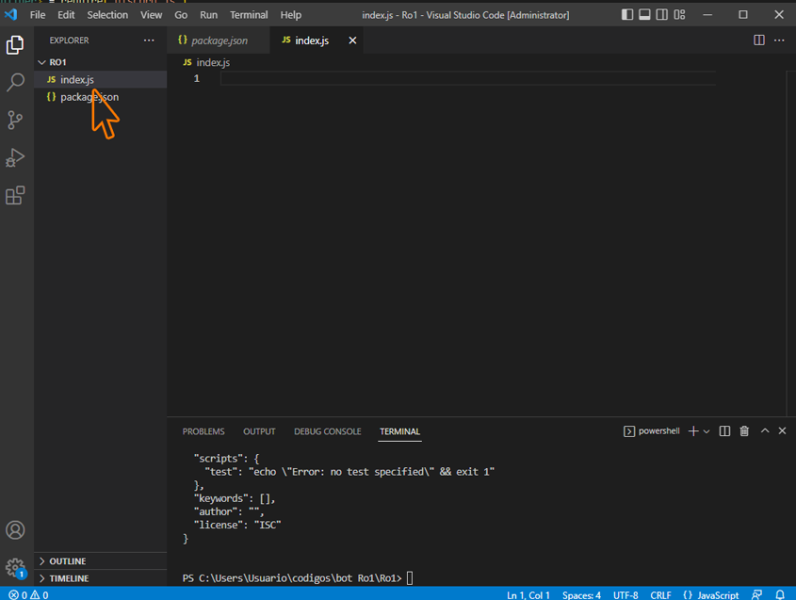Kill the terminal with trash icon
The image size is (796, 600).
coord(744,431)
